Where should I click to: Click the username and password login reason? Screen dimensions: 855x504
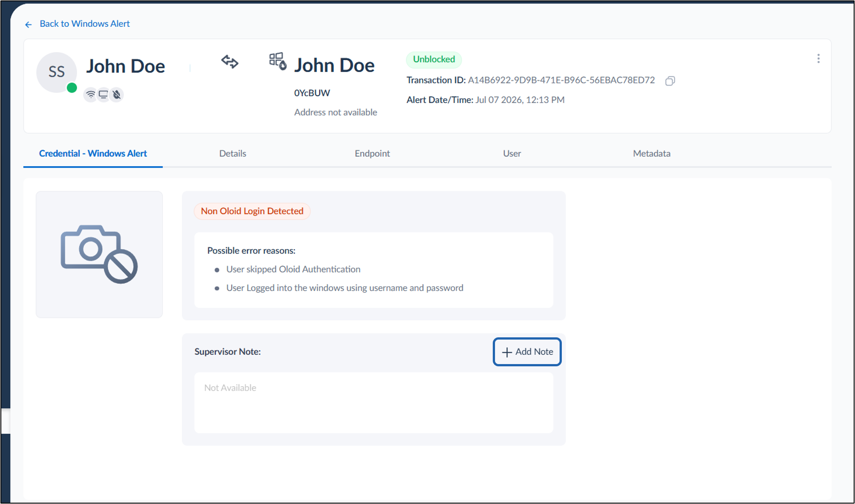point(345,288)
